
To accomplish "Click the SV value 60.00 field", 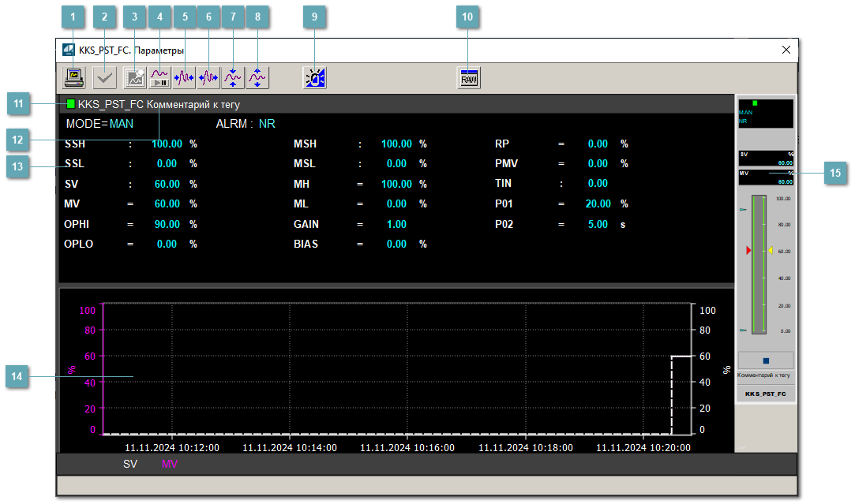I will 167,184.
